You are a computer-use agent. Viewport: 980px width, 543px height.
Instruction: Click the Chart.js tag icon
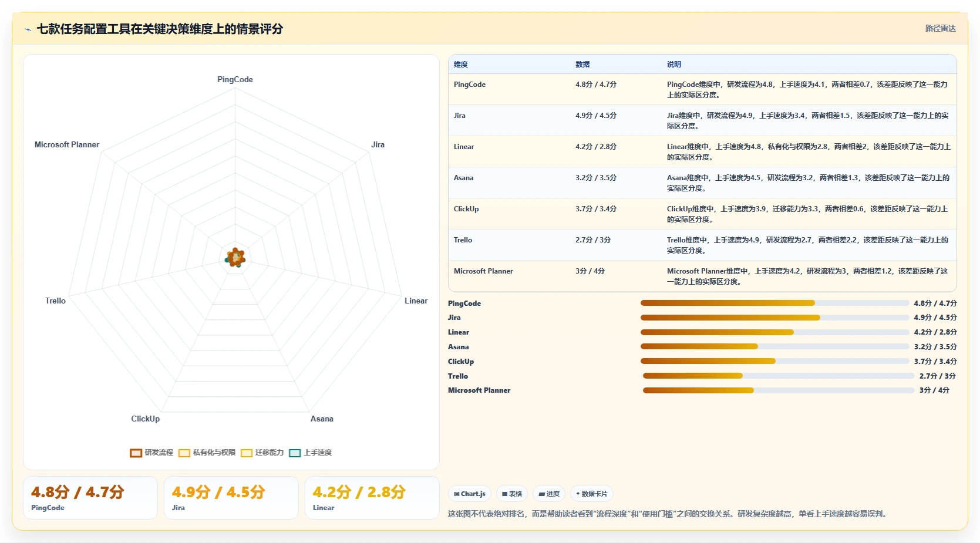(457, 494)
